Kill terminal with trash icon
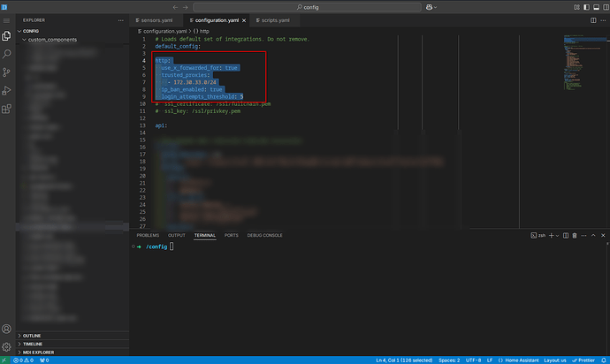Image resolution: width=610 pixels, height=364 pixels. 575,235
